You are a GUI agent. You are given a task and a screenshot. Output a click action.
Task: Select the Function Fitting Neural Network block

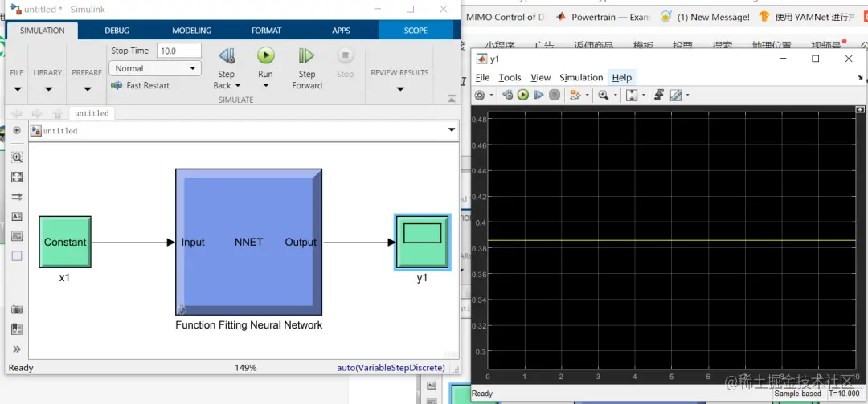(248, 242)
